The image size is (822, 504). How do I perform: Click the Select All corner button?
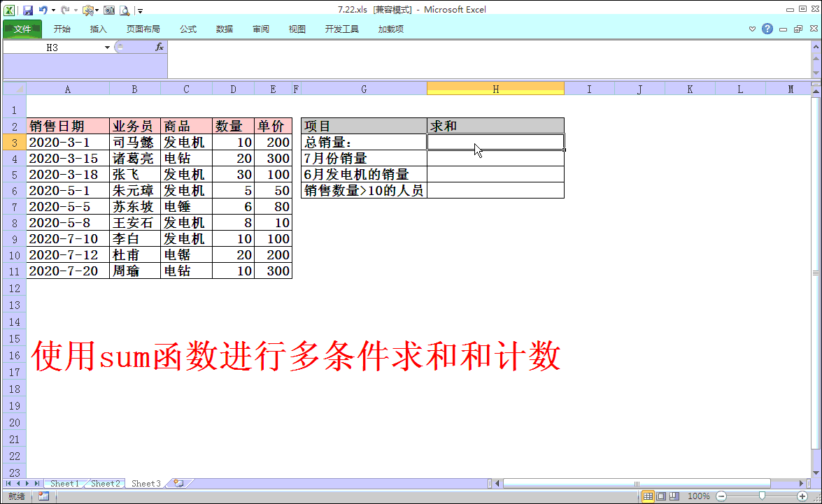pos(15,89)
